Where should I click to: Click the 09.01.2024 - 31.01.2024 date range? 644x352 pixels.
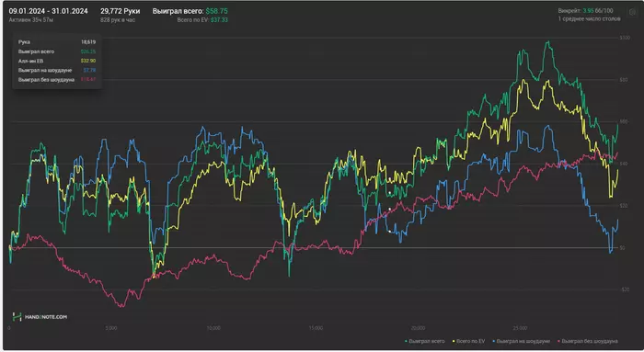(48, 11)
